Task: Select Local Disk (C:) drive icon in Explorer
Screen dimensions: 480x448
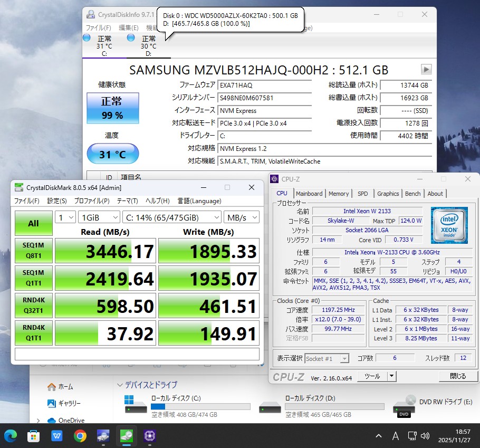Action: (136, 404)
